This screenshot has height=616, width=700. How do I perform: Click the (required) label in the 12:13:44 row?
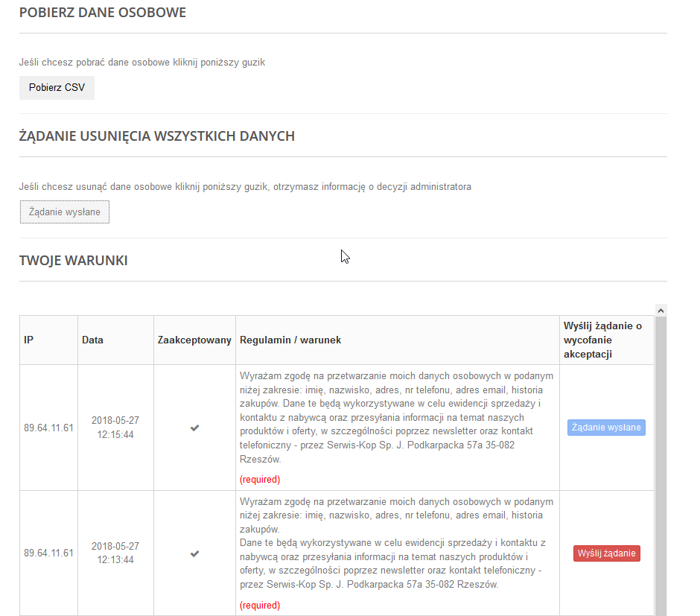(x=260, y=606)
